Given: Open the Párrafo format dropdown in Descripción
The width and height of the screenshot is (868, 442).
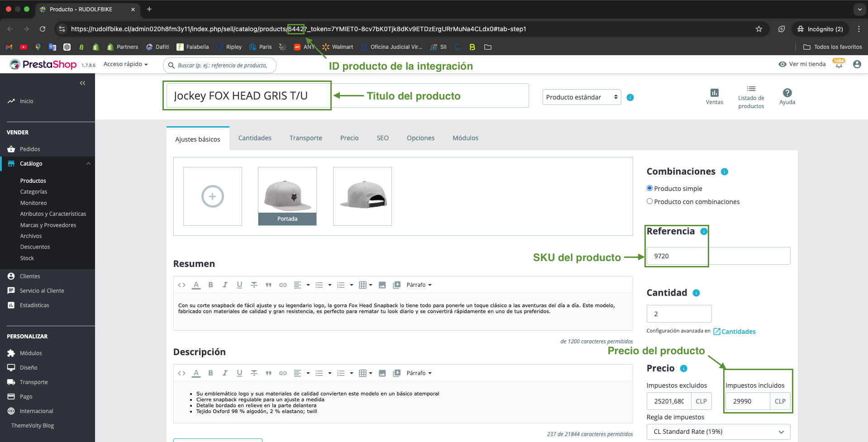Looking at the screenshot, I should point(419,373).
